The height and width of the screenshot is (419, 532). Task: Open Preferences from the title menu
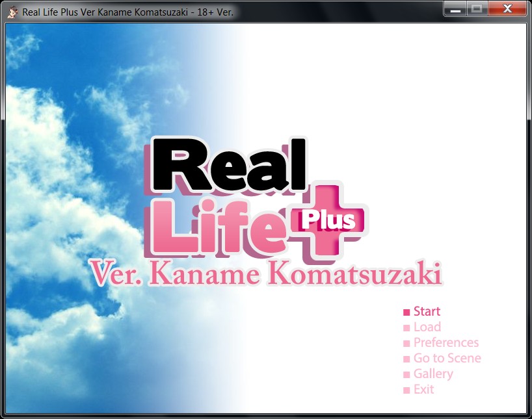[446, 343]
